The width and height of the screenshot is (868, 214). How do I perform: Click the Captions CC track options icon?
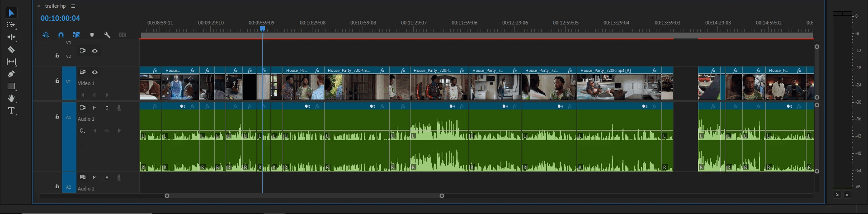pyautogui.click(x=123, y=35)
